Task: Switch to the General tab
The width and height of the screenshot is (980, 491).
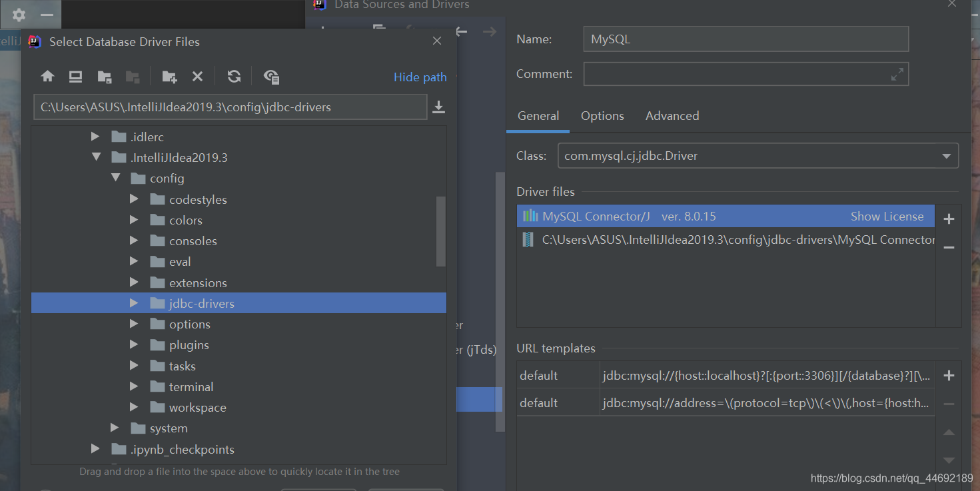Action: click(538, 116)
